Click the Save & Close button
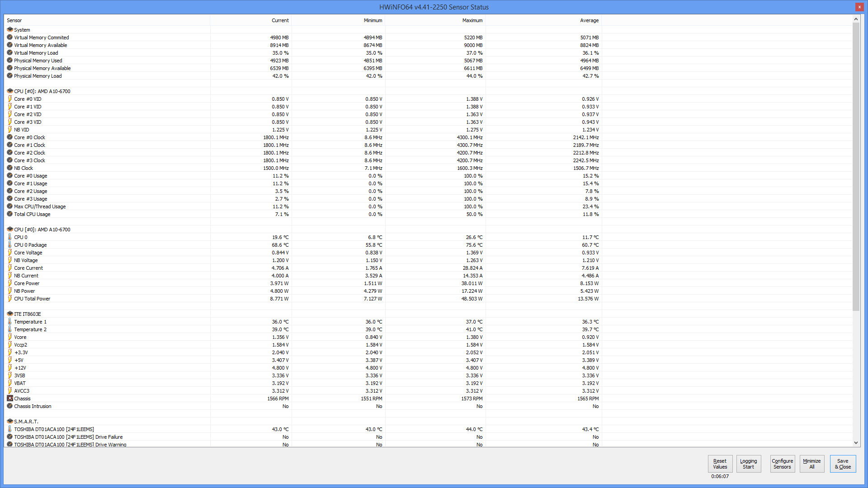 click(843, 464)
